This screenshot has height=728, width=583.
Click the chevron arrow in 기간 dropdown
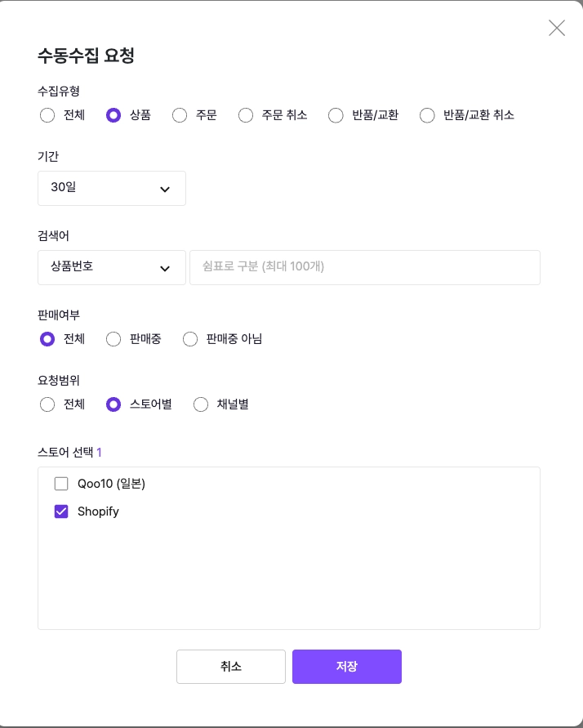(165, 189)
